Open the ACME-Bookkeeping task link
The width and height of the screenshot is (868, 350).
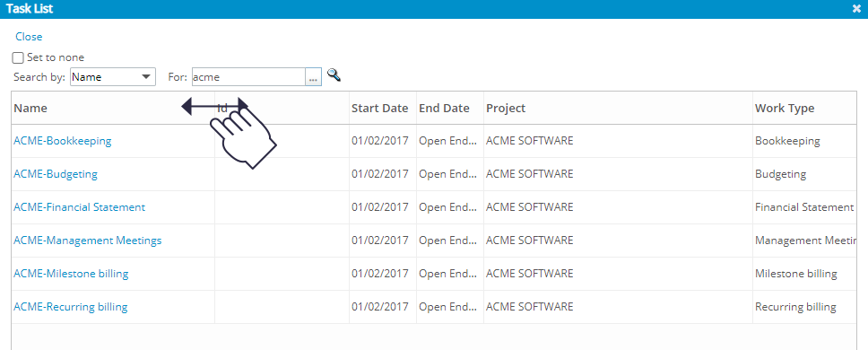(63, 141)
